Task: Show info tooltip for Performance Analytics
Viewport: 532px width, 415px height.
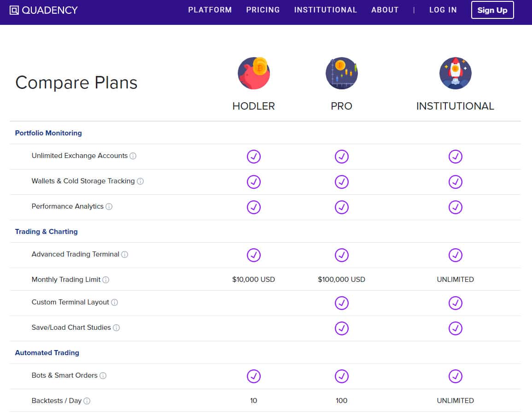Action: click(x=109, y=207)
